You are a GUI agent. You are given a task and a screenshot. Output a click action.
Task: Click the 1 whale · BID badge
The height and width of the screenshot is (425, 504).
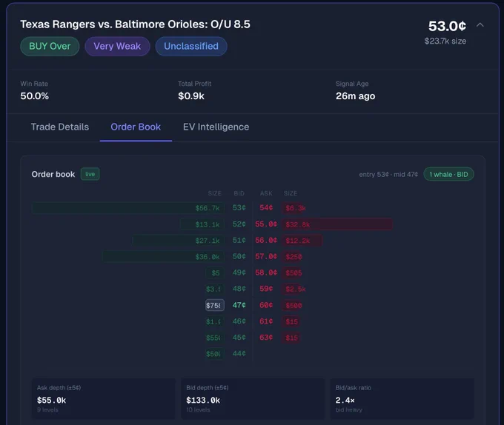click(x=448, y=174)
